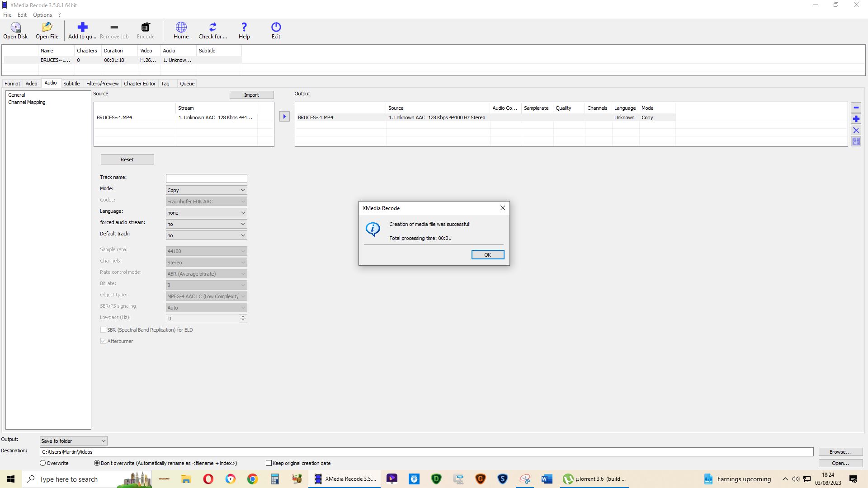Toggle the Afterburner checkbox

pyautogui.click(x=103, y=341)
